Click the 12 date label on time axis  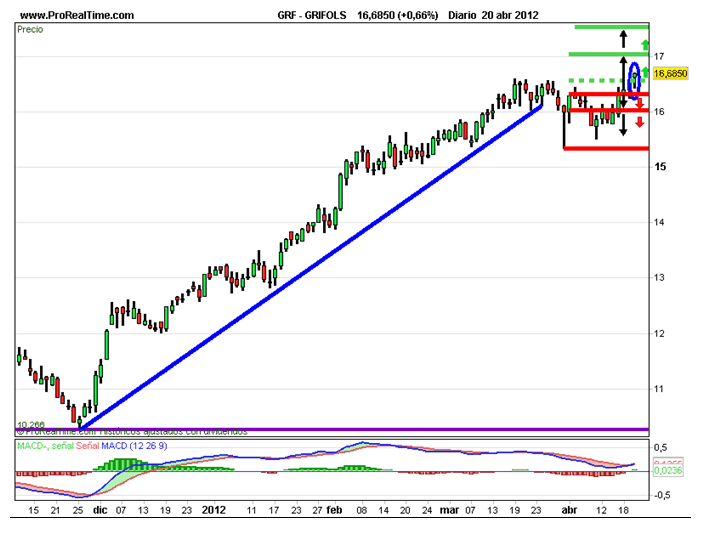click(602, 510)
